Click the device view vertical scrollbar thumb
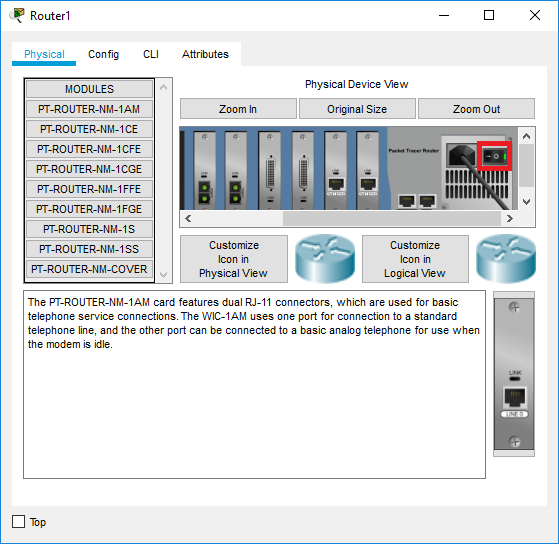Screen dimensions: 559x544 (526, 165)
